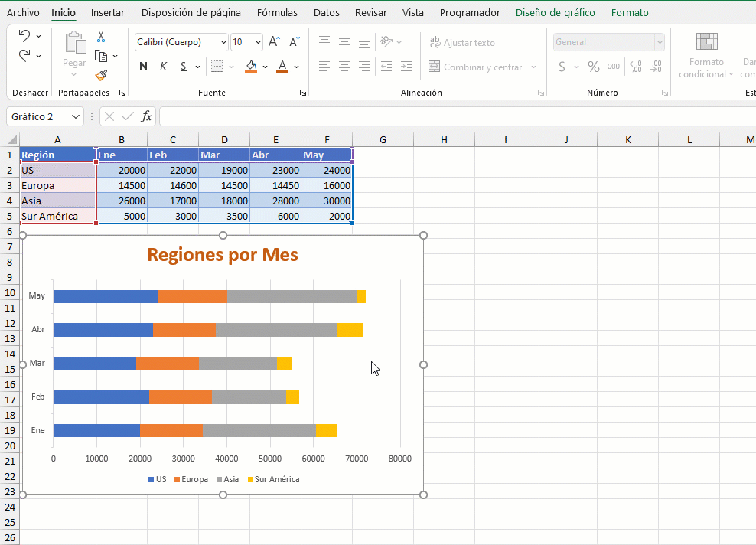Switch to the Datos tab
The image size is (756, 545).
[x=327, y=13]
